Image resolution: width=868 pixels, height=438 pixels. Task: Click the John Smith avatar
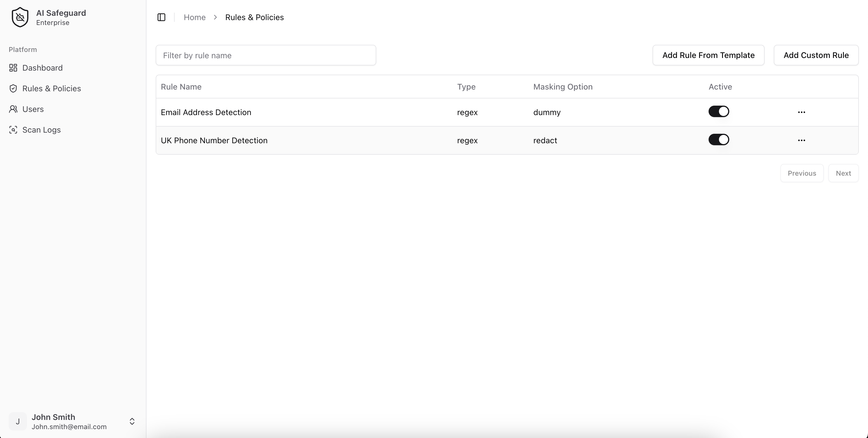pyautogui.click(x=18, y=421)
